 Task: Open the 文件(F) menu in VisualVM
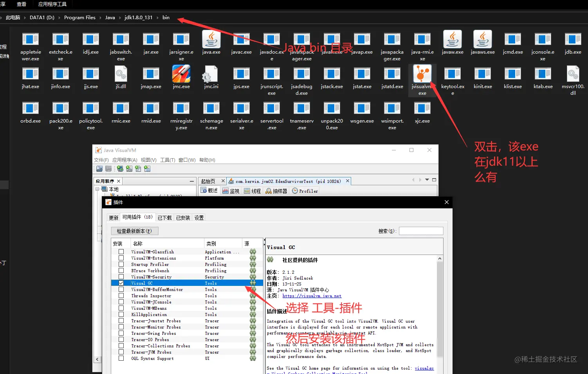[x=101, y=160]
